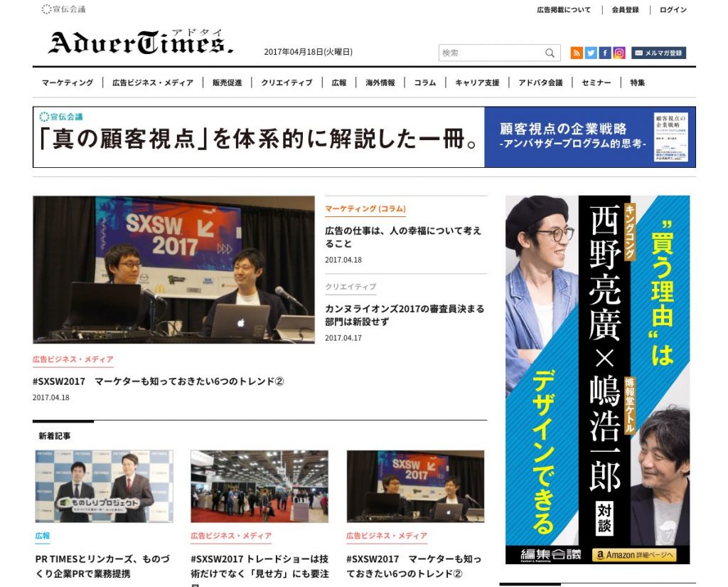Open the 販売促進 menu item
This screenshot has height=587, width=728.
tap(227, 83)
